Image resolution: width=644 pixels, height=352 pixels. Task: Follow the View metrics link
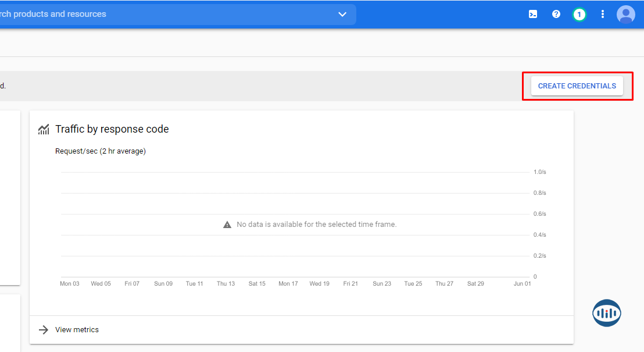tap(77, 330)
